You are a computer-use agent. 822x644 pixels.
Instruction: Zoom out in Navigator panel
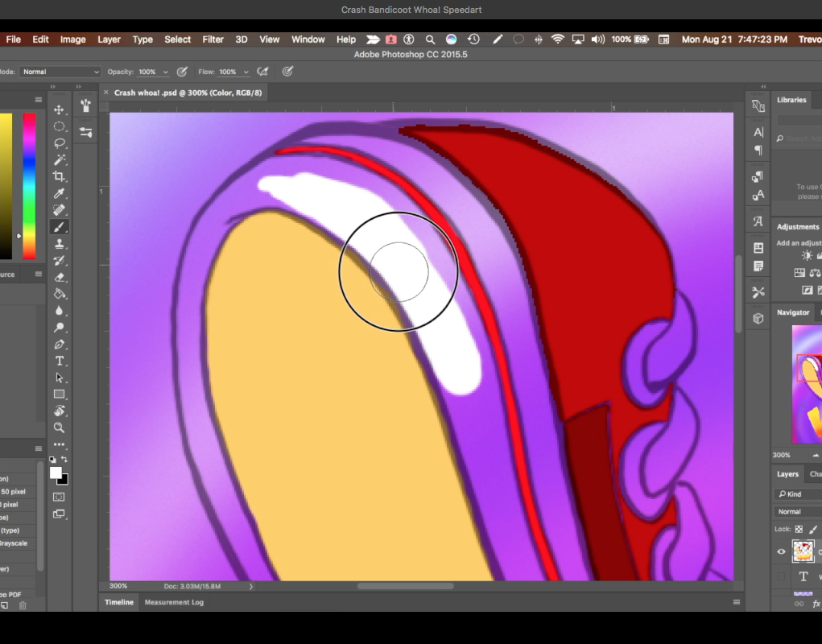click(x=816, y=455)
